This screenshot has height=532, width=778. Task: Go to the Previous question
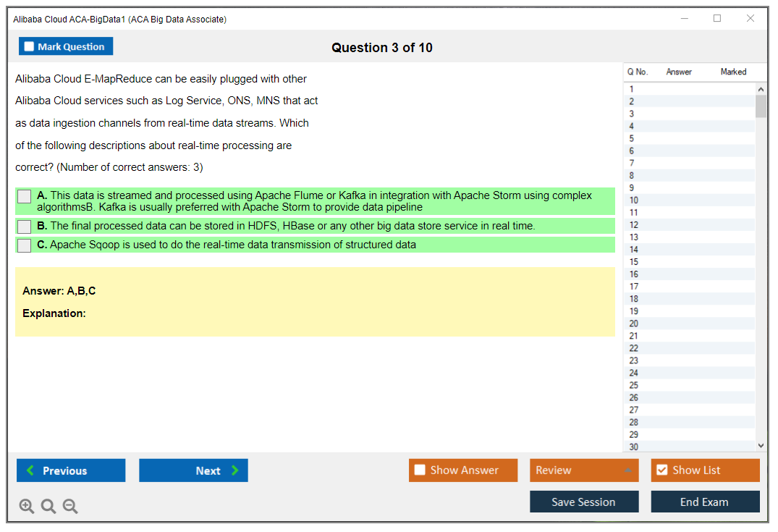point(71,470)
